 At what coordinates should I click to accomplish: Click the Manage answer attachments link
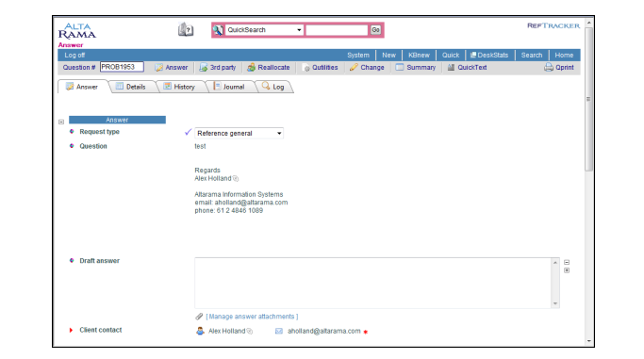252,317
